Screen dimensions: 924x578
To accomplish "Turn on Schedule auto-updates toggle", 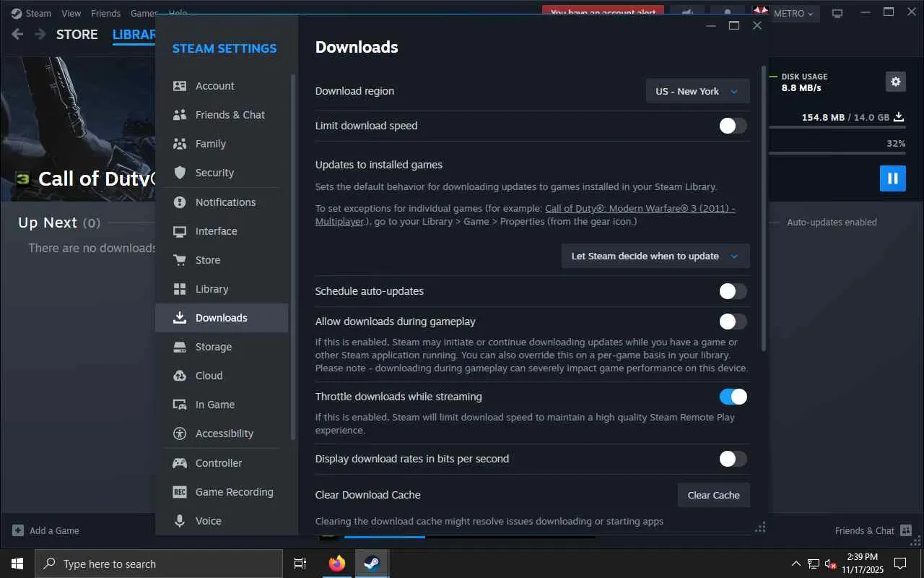I will click(x=733, y=291).
